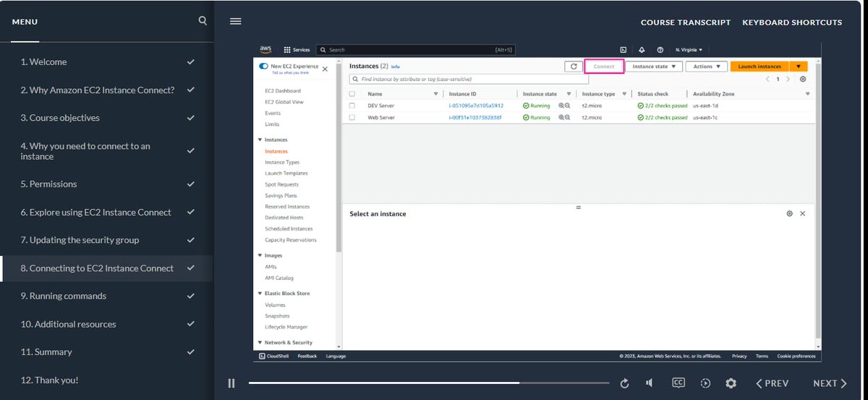Go to the AWS console home logo

(x=265, y=50)
